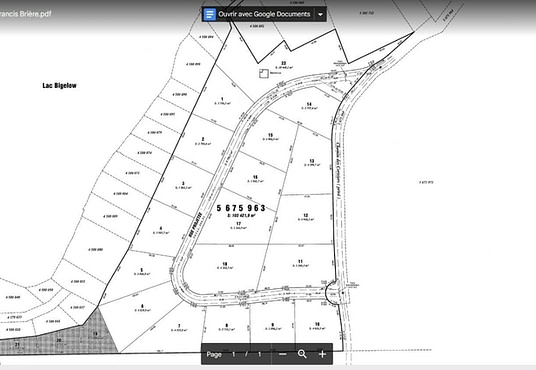This screenshot has height=370, width=536.
Task: Select the current page number field
Action: pyautogui.click(x=234, y=354)
